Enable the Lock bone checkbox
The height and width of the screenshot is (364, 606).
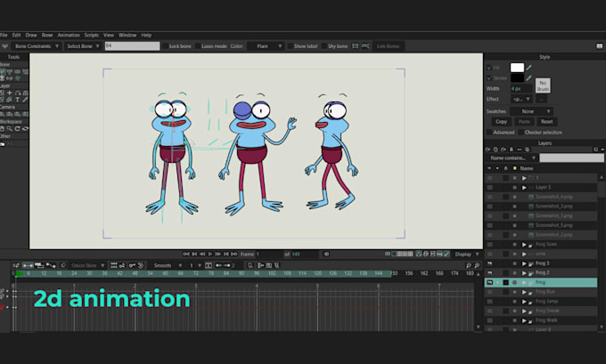[166, 46]
